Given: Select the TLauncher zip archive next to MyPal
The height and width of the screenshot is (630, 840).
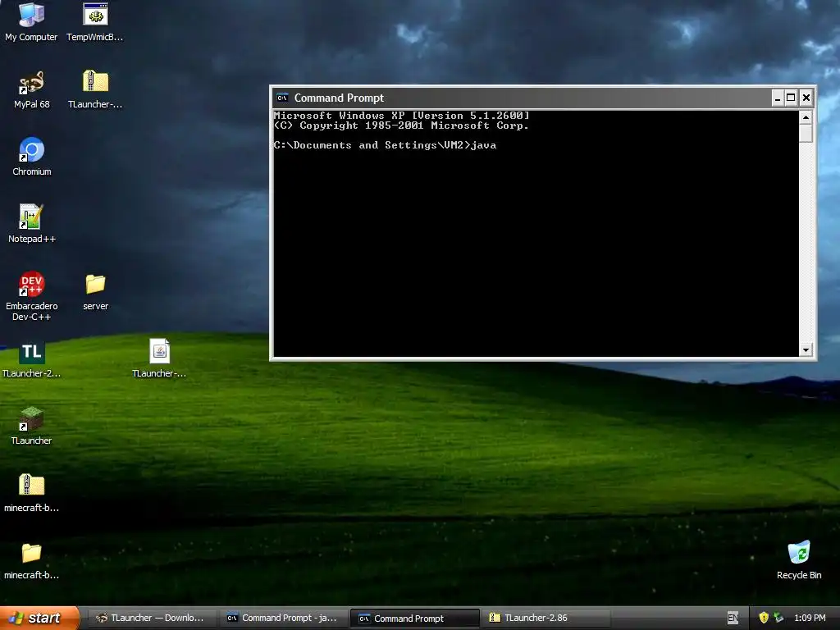Looking at the screenshot, I should [x=95, y=89].
